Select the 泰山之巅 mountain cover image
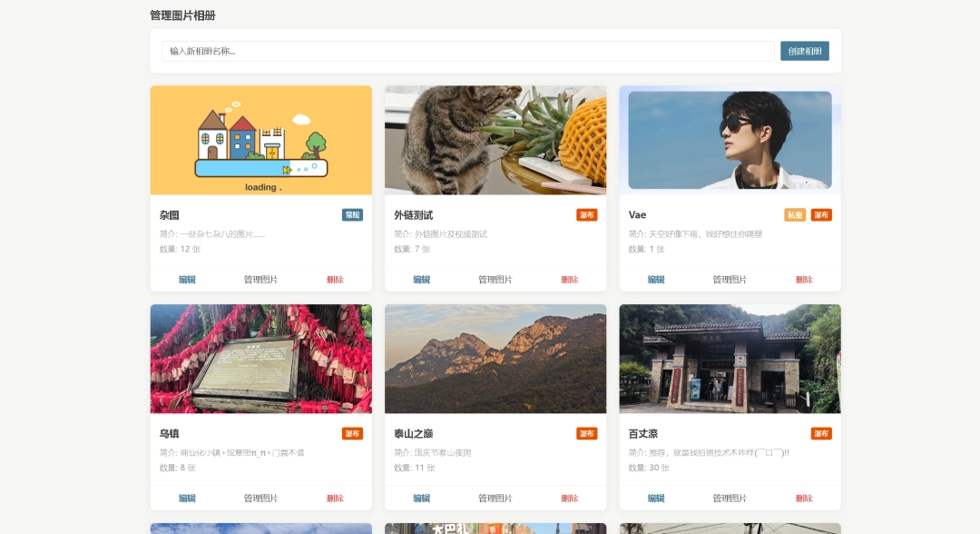This screenshot has height=534, width=980. (495, 359)
